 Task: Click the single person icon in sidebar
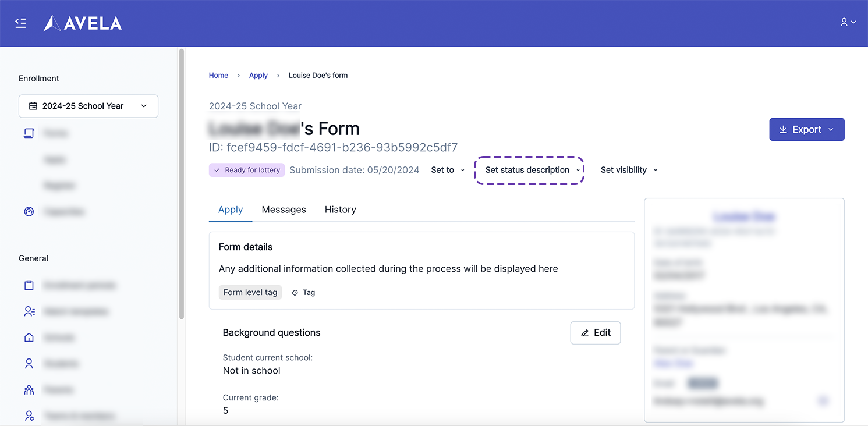point(29,364)
